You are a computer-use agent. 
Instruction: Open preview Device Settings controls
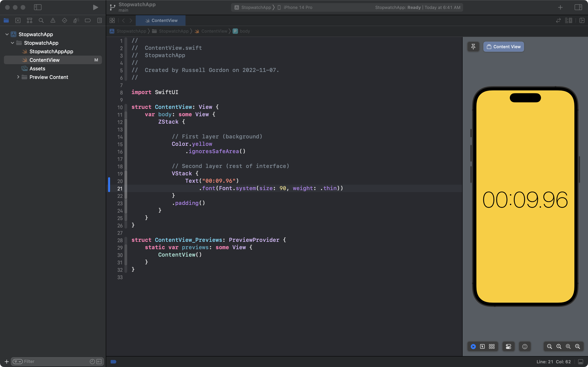click(x=508, y=346)
